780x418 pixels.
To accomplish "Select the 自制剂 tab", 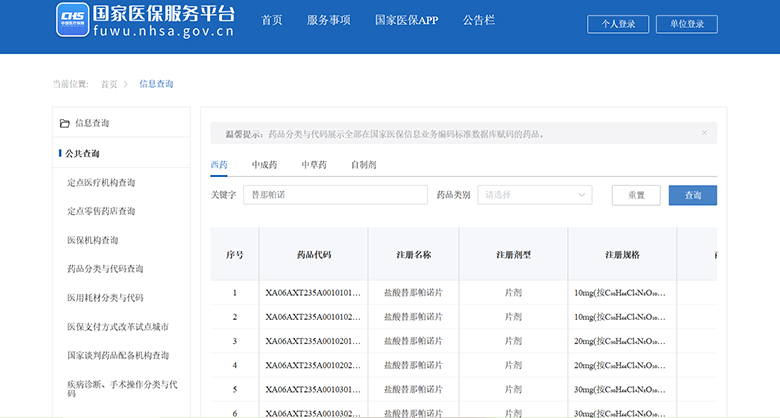I will click(x=363, y=164).
